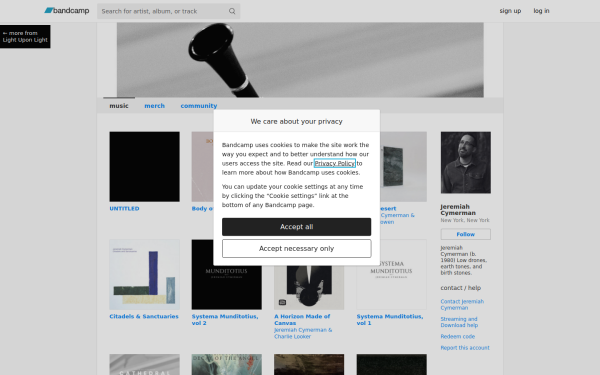Viewport: 600px width, 375px height.
Task: Choose Accept necessary only
Action: pos(297,248)
